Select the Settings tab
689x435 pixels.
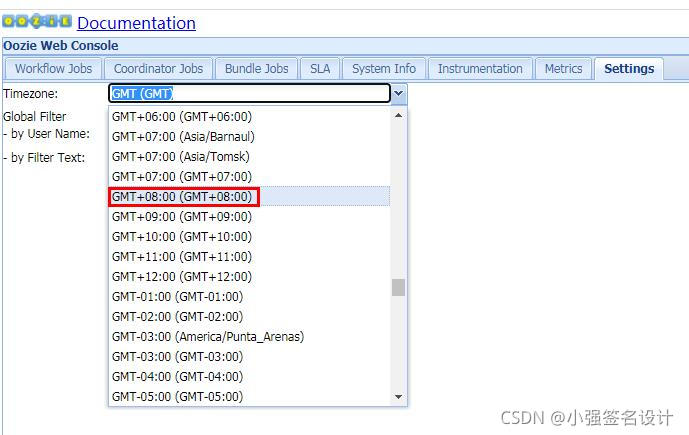629,69
